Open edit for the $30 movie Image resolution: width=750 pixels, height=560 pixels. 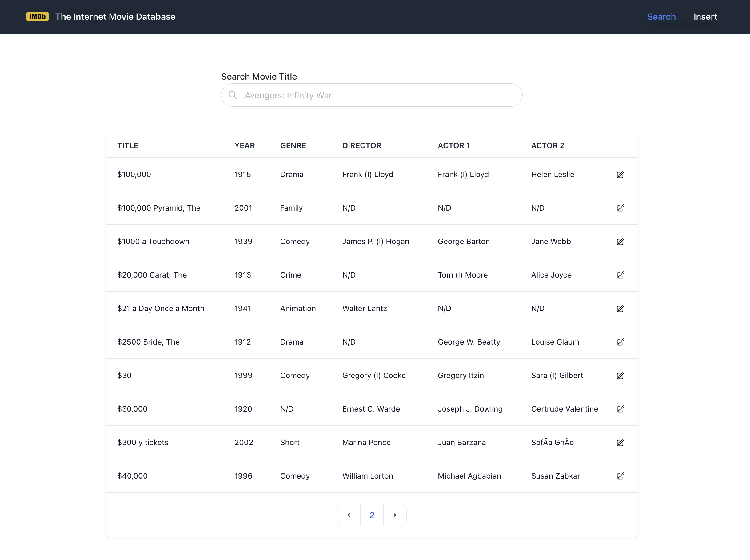(620, 375)
